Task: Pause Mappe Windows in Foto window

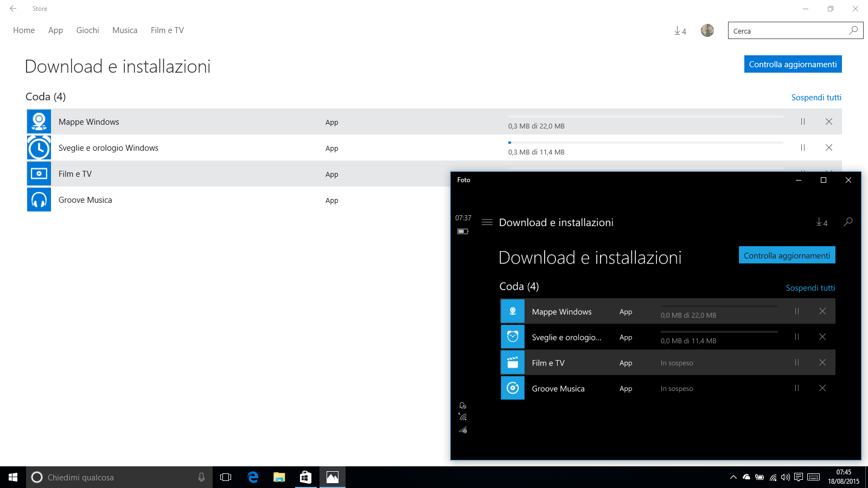Action: [x=797, y=311]
